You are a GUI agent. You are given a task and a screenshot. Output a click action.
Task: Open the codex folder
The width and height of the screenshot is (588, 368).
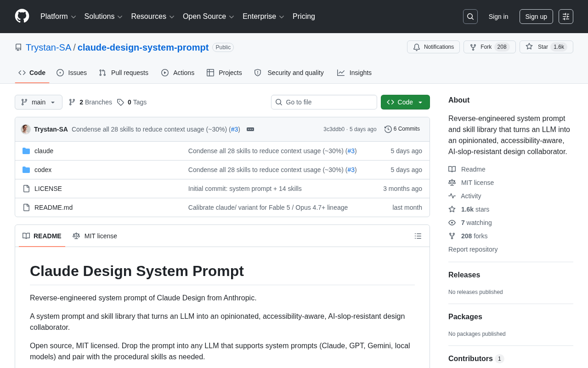43,170
